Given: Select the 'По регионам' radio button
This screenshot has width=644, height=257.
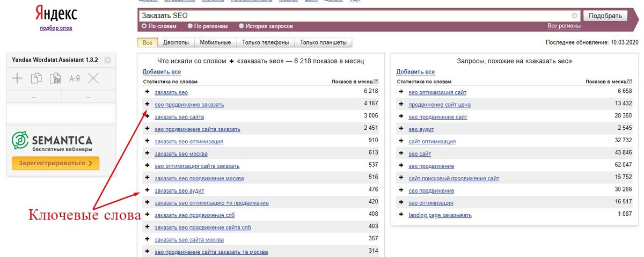Looking at the screenshot, I should [x=190, y=26].
